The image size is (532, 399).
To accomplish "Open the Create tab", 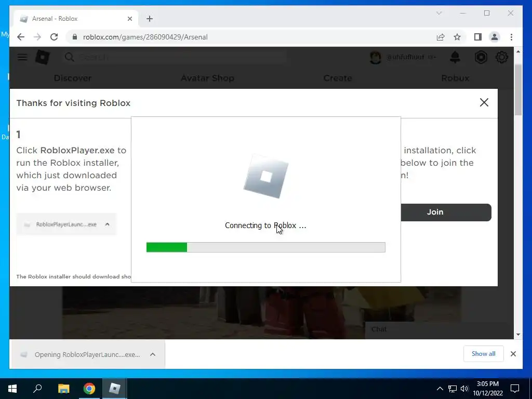I will 338,78.
